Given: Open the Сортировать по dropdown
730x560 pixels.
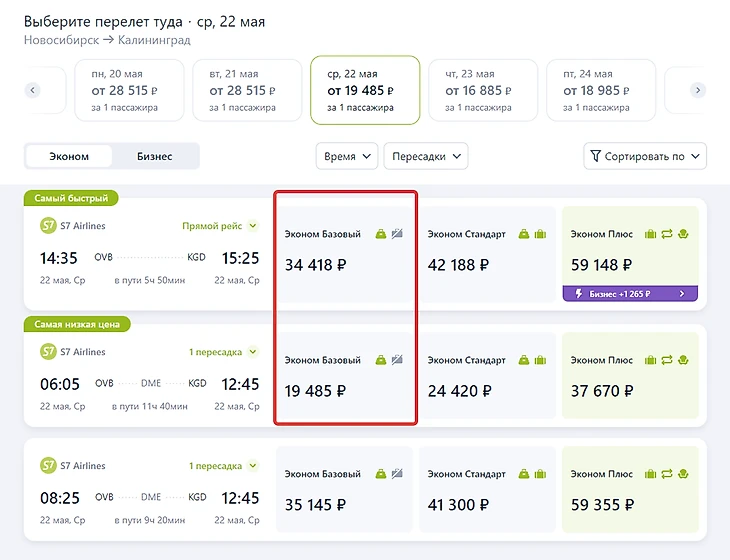Looking at the screenshot, I should click(645, 156).
